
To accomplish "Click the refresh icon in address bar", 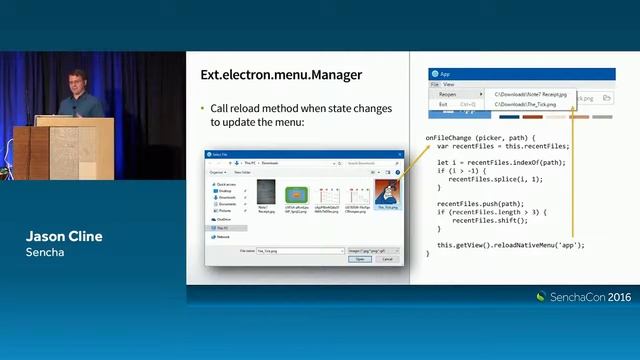I will (340, 163).
